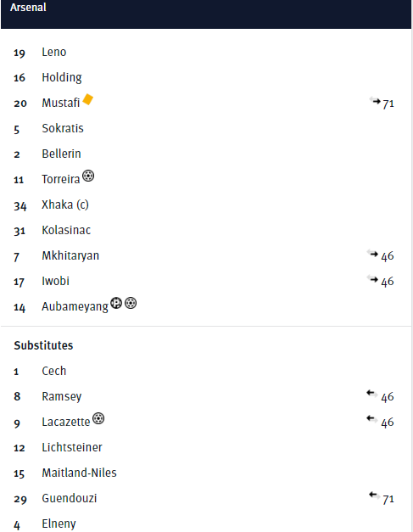The width and height of the screenshot is (413, 532).
Task: Click Mustafi's yellow card icon
Action: point(88,99)
